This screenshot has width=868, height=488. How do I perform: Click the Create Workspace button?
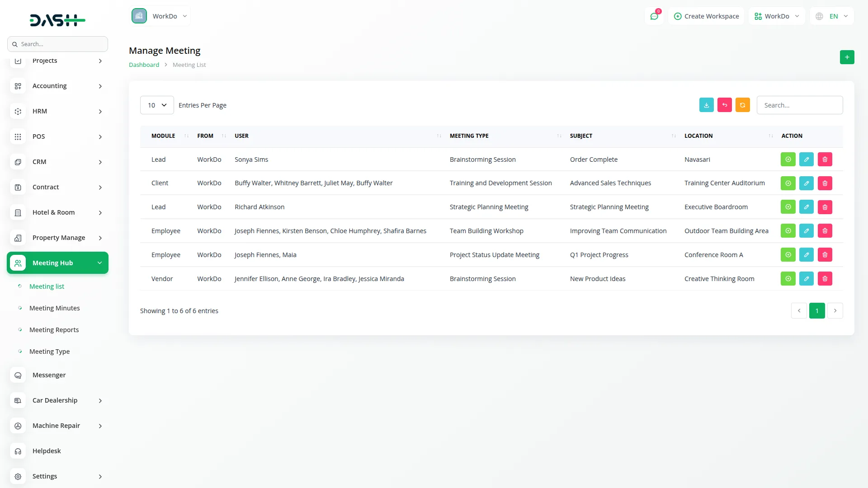(706, 16)
